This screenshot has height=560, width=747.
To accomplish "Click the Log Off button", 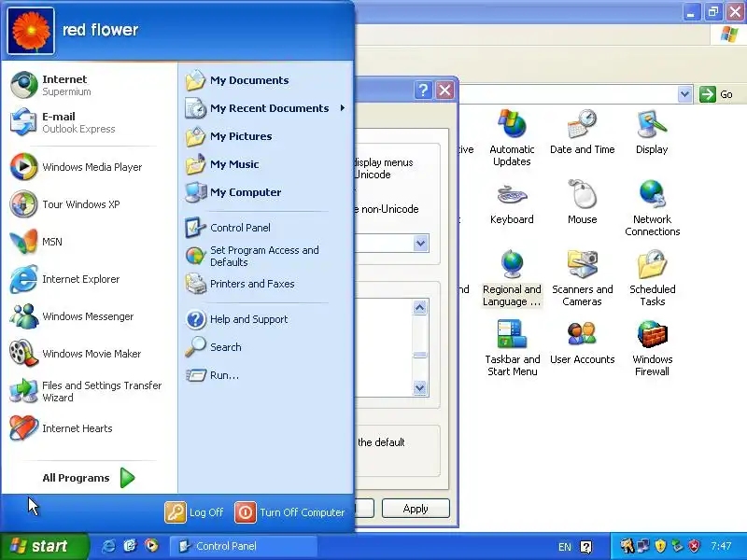I will click(194, 512).
